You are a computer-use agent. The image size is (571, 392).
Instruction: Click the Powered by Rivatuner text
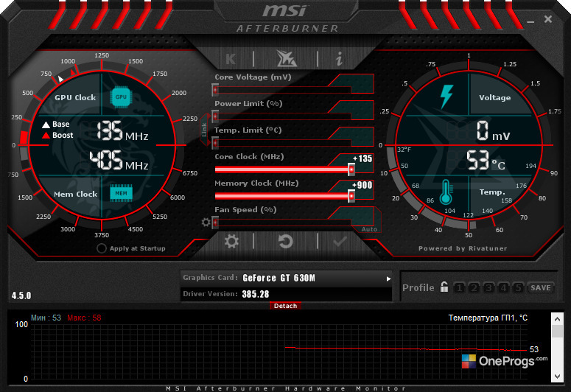tap(463, 248)
